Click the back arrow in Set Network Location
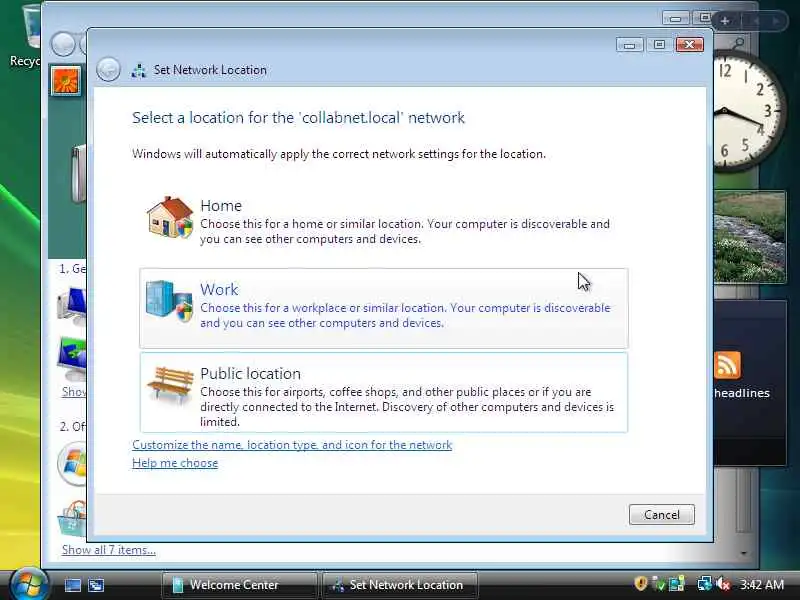800x600 pixels. click(x=108, y=69)
